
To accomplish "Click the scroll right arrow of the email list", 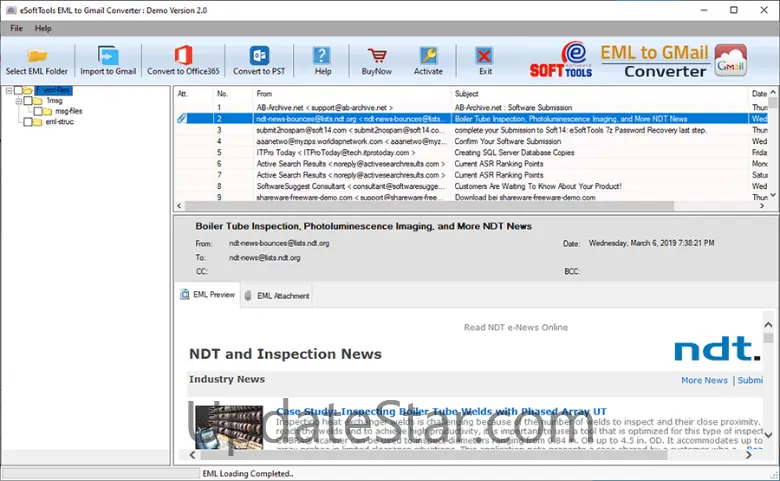I will point(762,206).
